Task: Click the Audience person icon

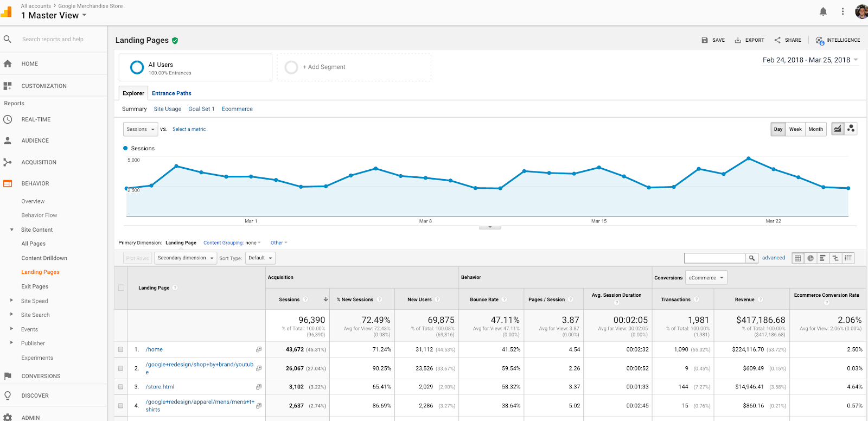Action: 8,141
